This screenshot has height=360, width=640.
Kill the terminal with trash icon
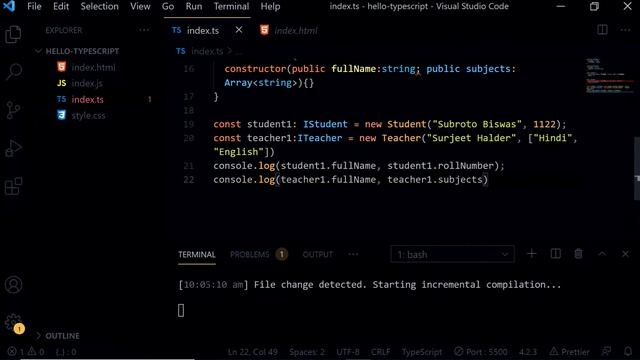point(578,254)
